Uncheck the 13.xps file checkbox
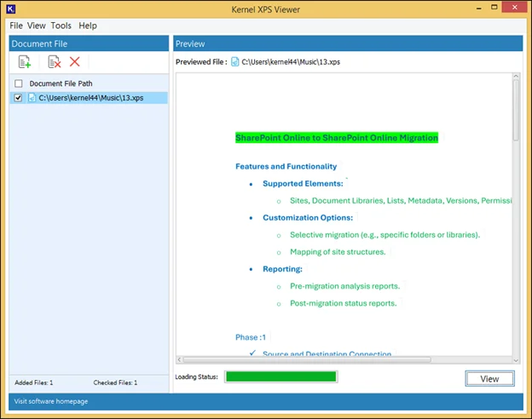 (x=18, y=98)
